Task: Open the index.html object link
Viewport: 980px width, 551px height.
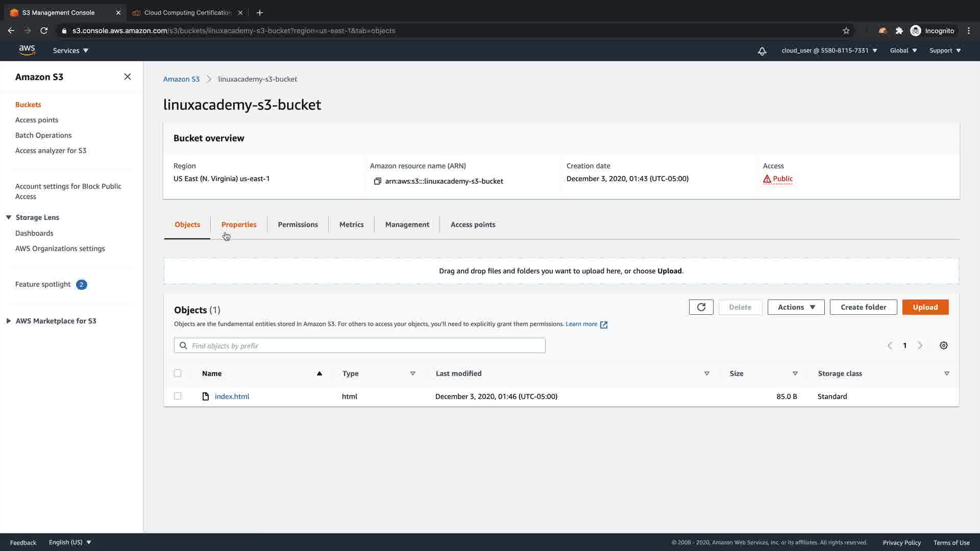Action: tap(232, 396)
